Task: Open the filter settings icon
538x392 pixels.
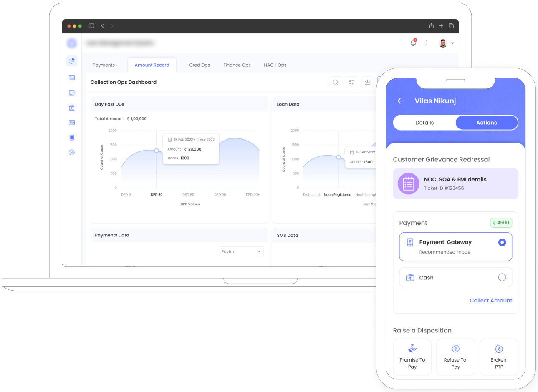Action: click(351, 82)
